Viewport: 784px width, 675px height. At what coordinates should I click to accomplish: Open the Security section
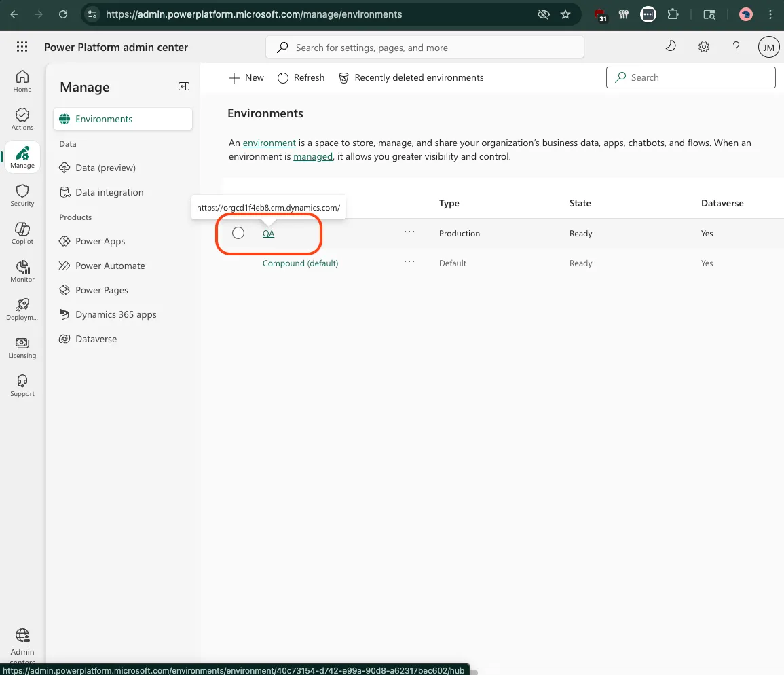coord(22,196)
